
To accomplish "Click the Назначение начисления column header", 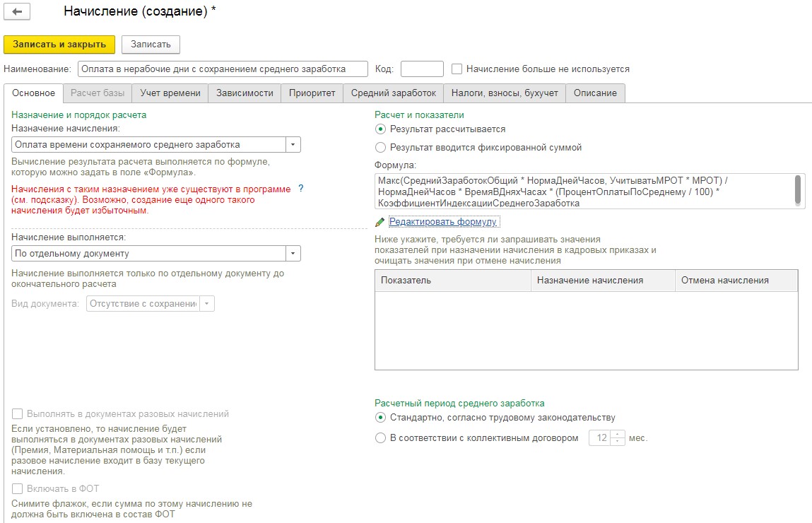I will pyautogui.click(x=603, y=280).
